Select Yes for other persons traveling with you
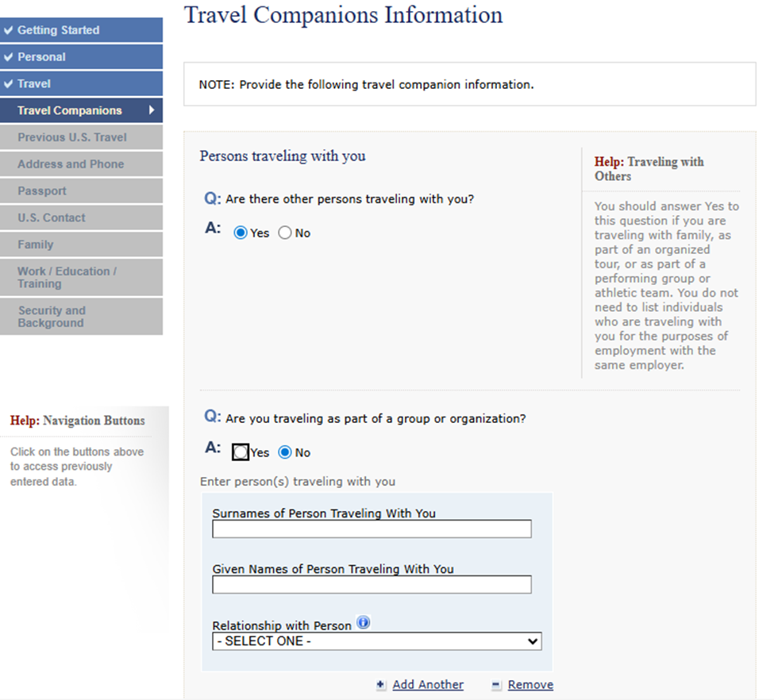This screenshot has height=700, width=774. tap(241, 233)
